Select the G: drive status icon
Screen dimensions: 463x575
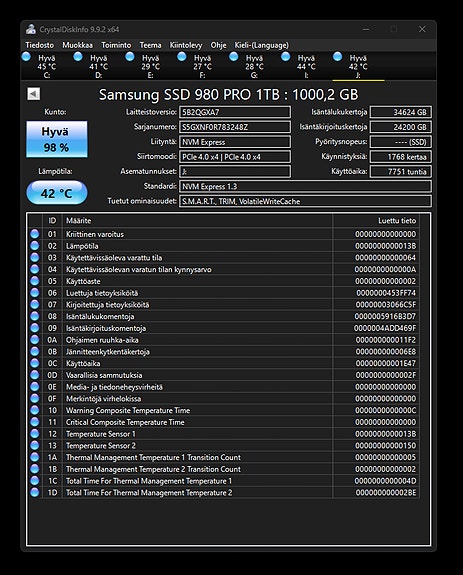(234, 57)
